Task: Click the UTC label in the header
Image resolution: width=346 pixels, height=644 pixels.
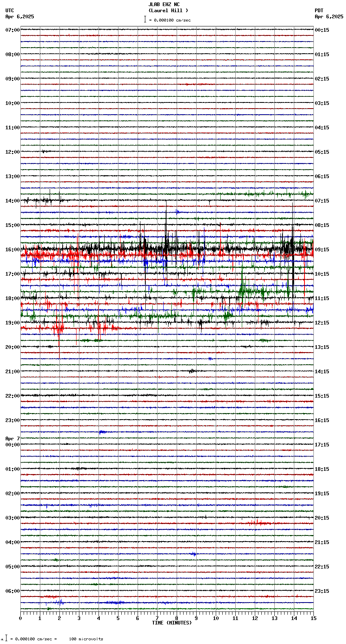Action: tap(10, 11)
